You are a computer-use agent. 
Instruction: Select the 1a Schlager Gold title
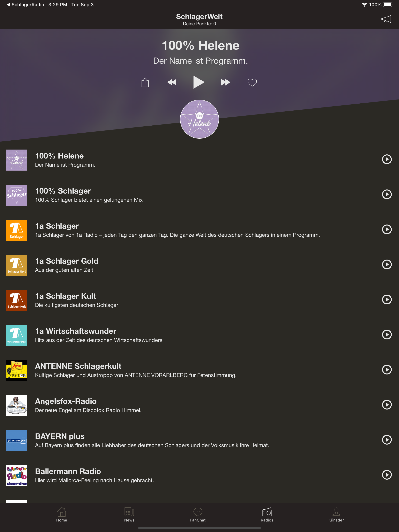click(67, 261)
